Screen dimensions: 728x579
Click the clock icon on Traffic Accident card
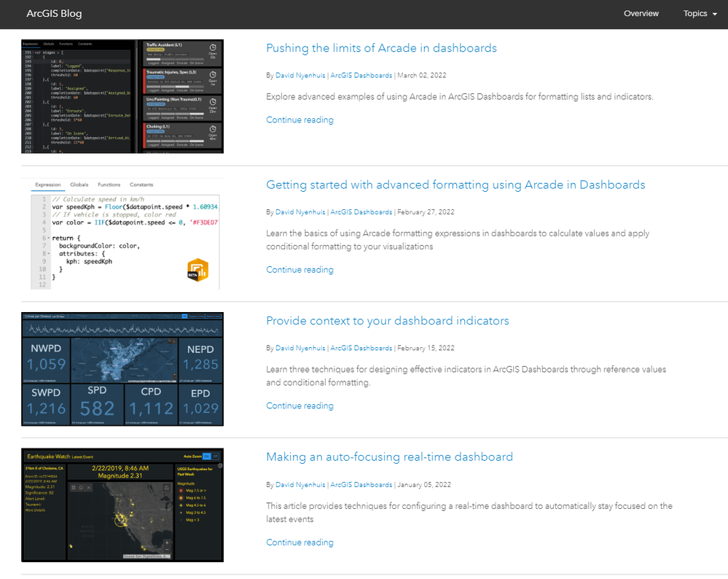click(213, 47)
